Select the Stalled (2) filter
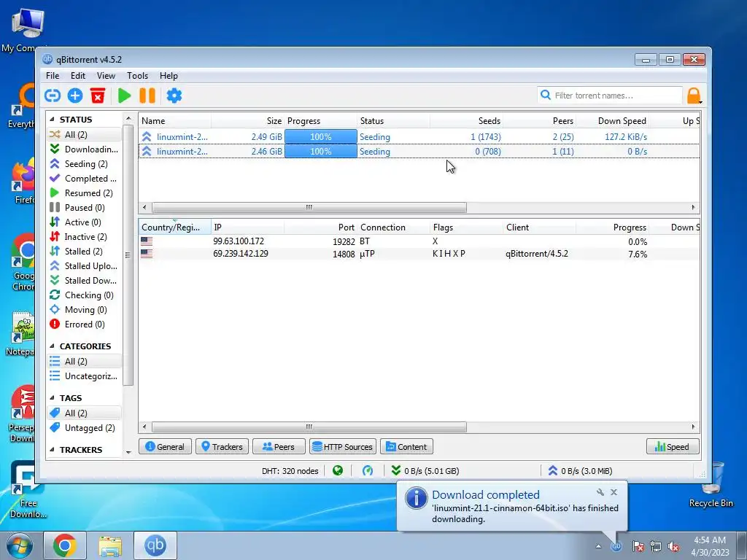This screenshot has height=560, width=747. pos(85,252)
